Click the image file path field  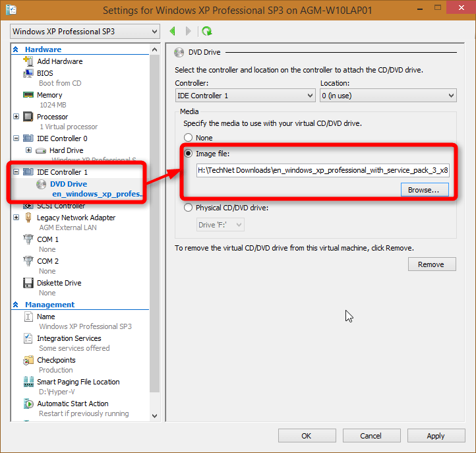click(322, 170)
